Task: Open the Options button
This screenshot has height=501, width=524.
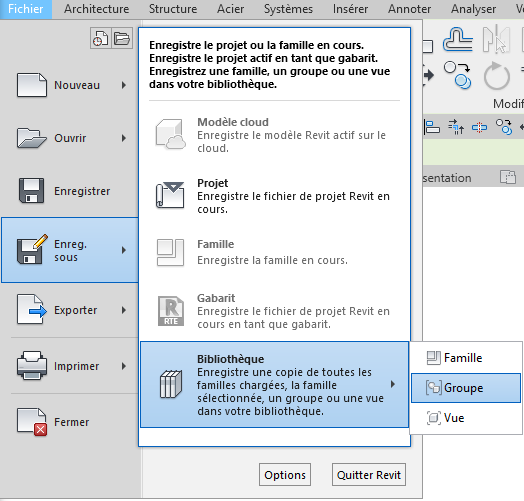Action: pyautogui.click(x=285, y=475)
